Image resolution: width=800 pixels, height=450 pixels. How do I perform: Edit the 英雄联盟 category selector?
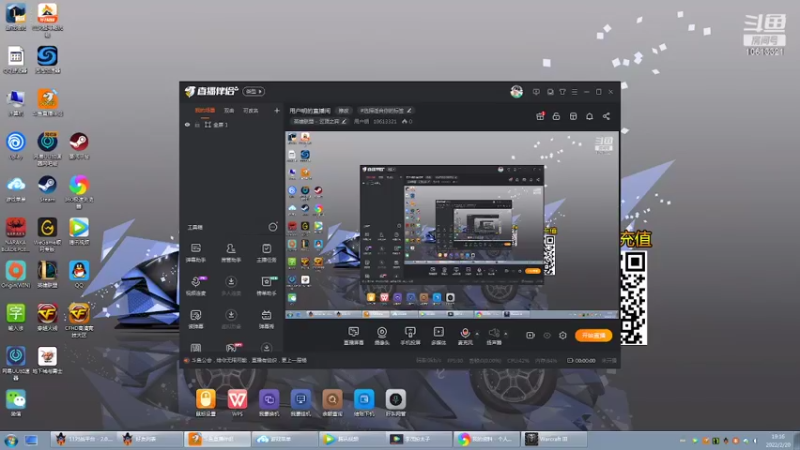tap(319, 121)
